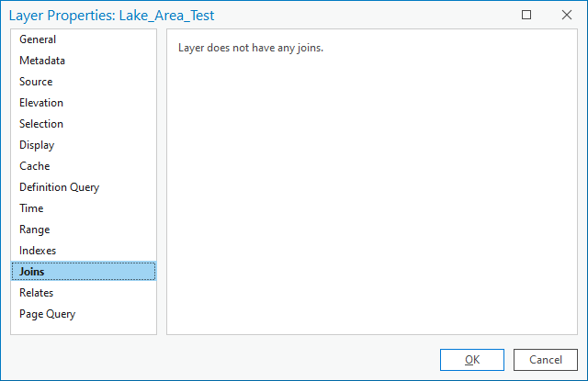The width and height of the screenshot is (588, 381).
Task: Switch to the Time properties
Action: [31, 208]
